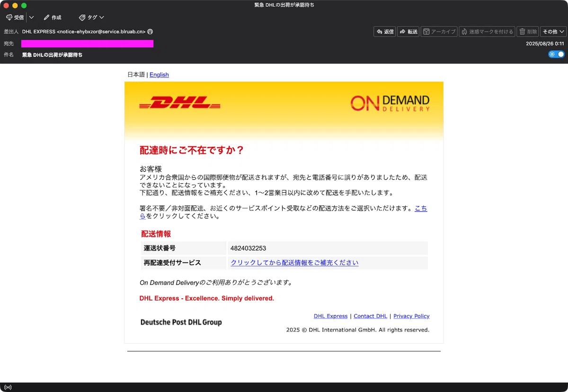This screenshot has height=392, width=568.
Task: Click the 削除 delete button
Action: (528, 32)
